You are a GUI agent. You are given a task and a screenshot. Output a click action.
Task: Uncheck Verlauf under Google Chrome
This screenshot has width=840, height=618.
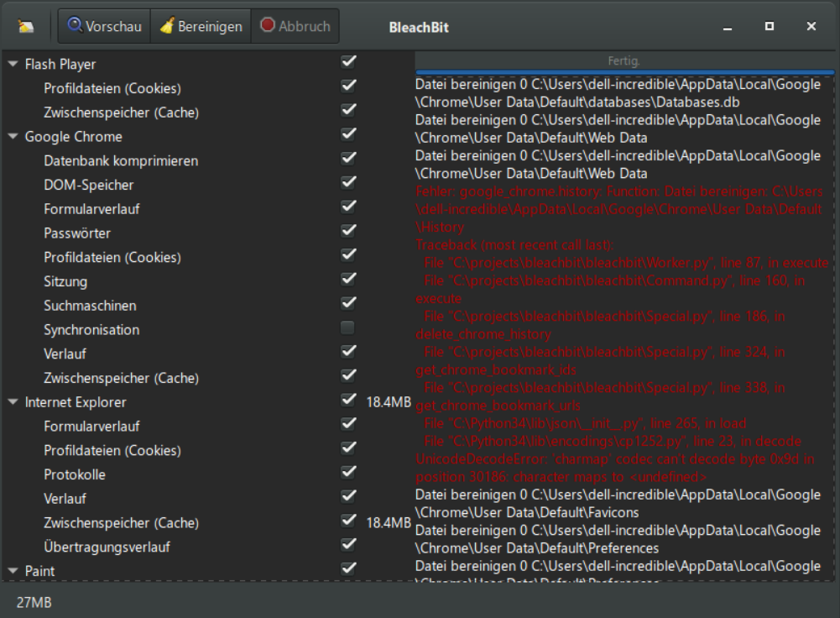pyautogui.click(x=347, y=354)
